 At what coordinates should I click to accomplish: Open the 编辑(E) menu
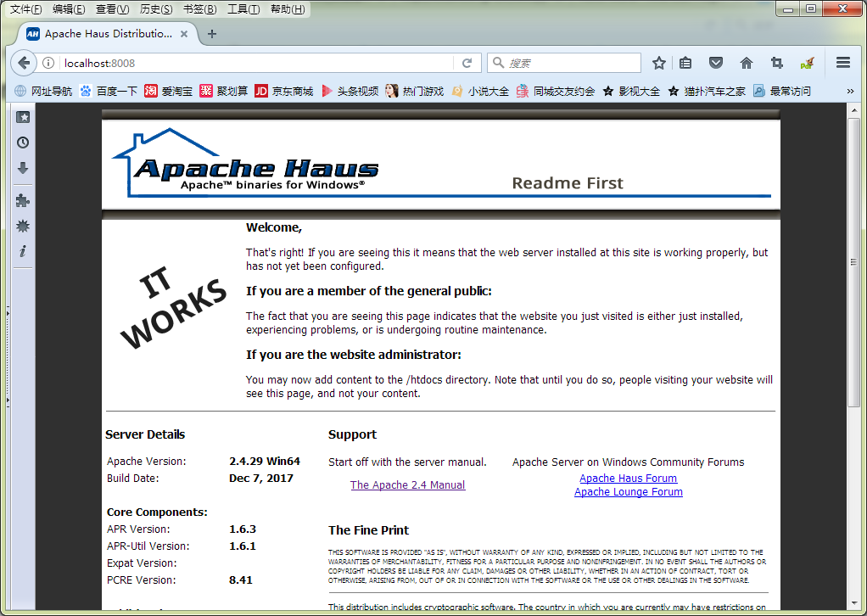point(69,8)
